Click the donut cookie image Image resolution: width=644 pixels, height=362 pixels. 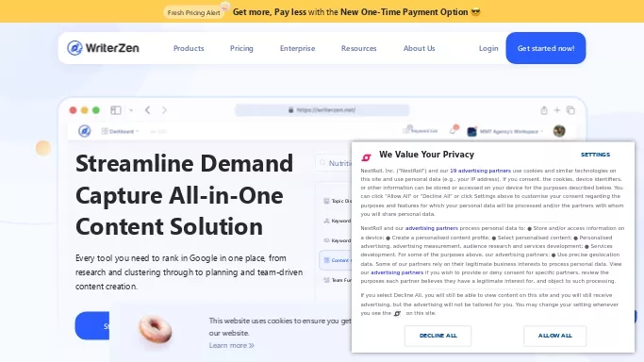tap(155, 329)
